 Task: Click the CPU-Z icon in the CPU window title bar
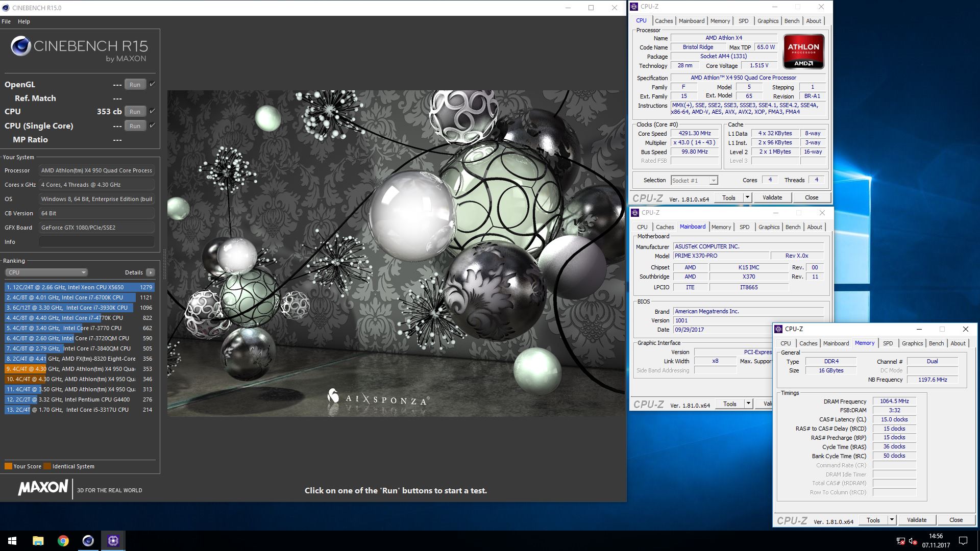coord(634,7)
